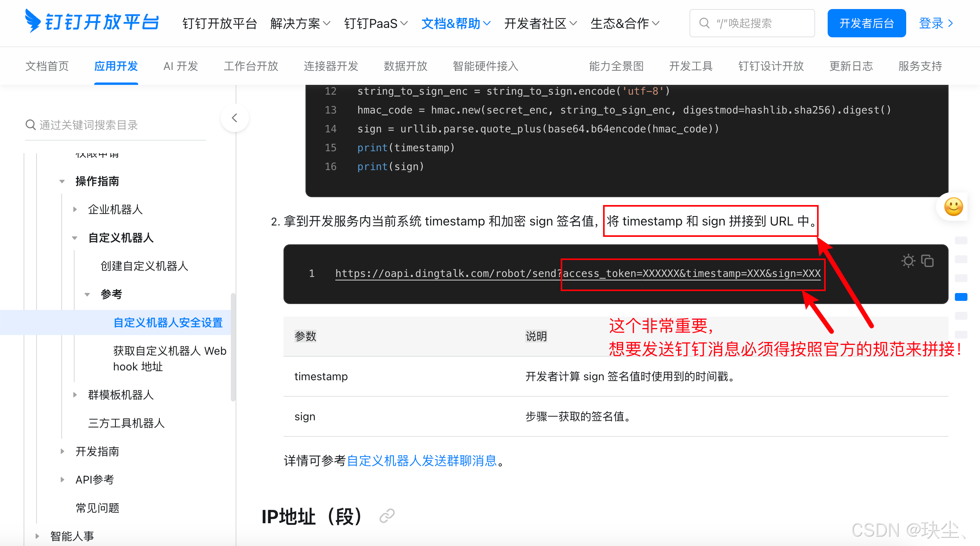
Task: Copy the URL code block contents
Action: 928,261
